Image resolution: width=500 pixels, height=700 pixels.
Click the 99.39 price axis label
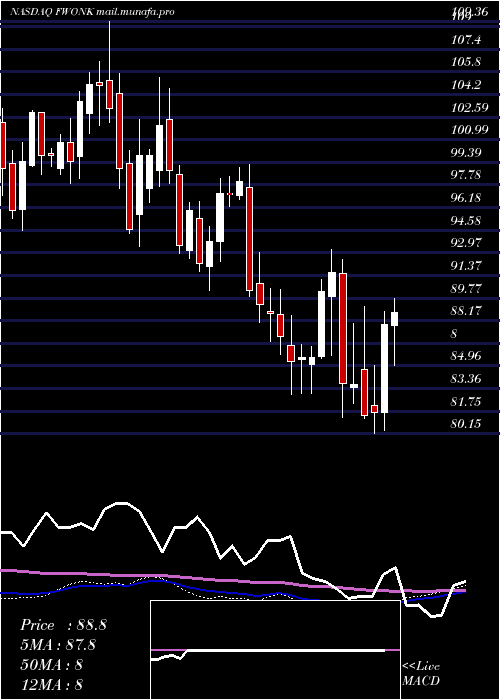point(466,153)
